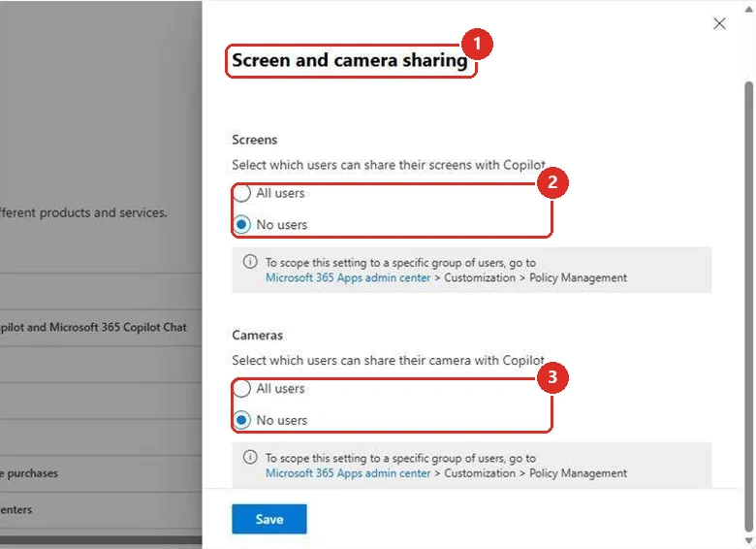The height and width of the screenshot is (549, 756).
Task: Click the info icon in Screens note
Action: [x=250, y=262]
